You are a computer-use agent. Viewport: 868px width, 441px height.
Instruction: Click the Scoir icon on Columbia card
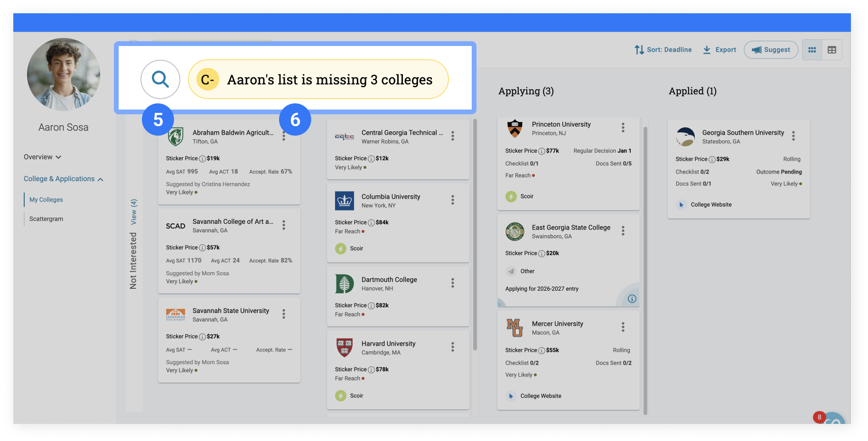click(341, 248)
